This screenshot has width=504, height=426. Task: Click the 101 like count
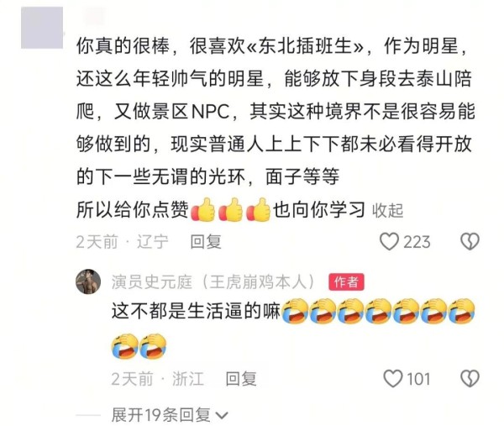click(418, 379)
